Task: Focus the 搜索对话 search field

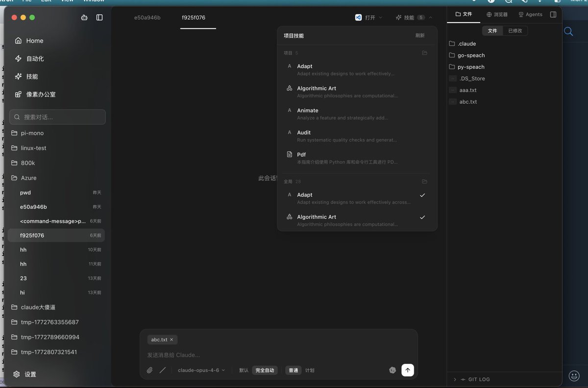Action: pyautogui.click(x=57, y=117)
